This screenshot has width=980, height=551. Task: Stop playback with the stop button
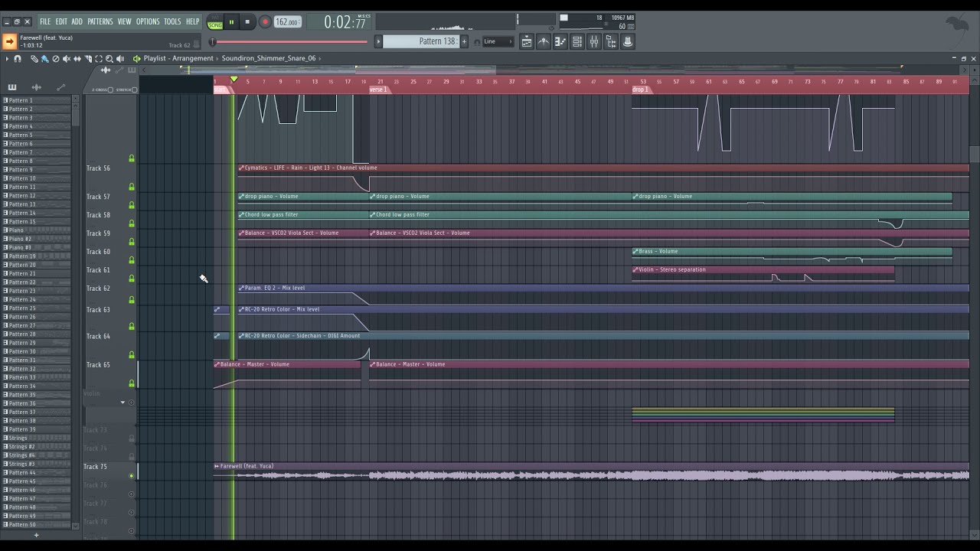[x=247, y=22]
